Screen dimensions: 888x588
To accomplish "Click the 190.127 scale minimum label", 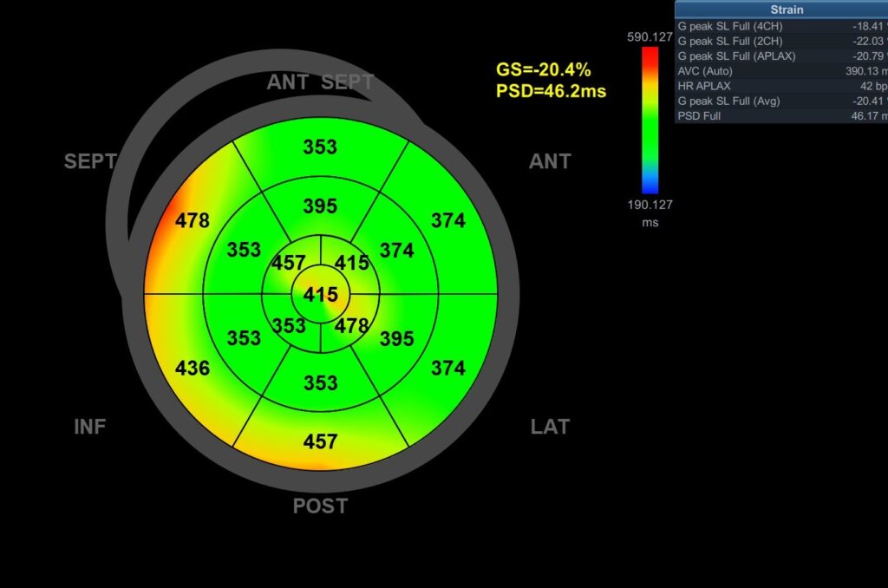I will point(650,205).
